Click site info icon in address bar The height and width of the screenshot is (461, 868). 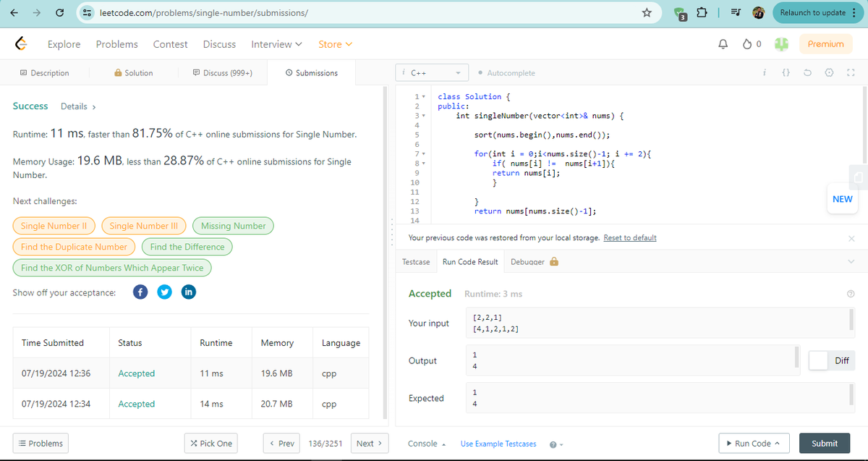87,12
